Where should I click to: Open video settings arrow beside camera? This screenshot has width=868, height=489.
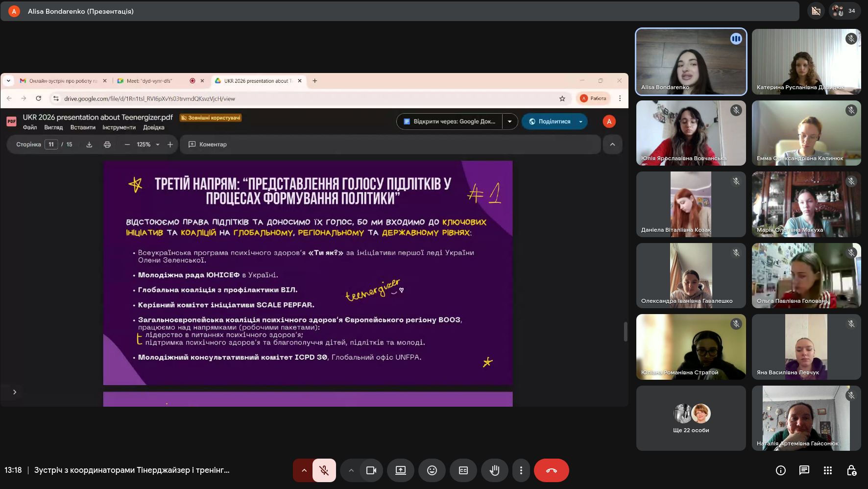(351, 470)
